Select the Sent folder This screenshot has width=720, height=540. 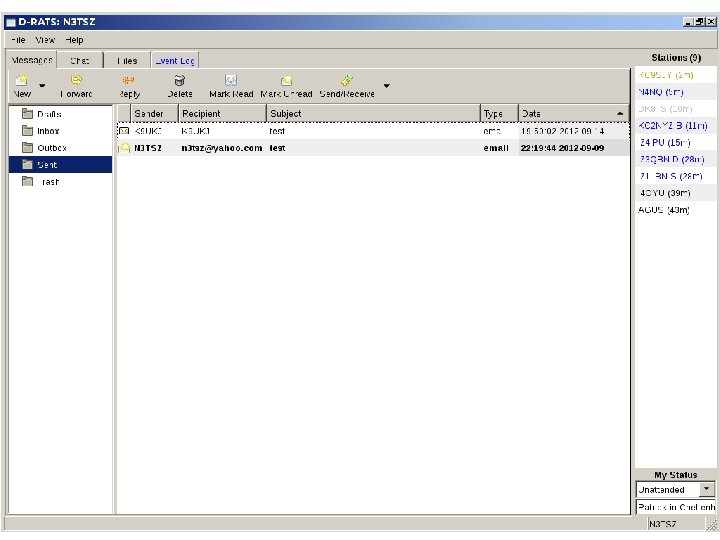tap(60, 164)
